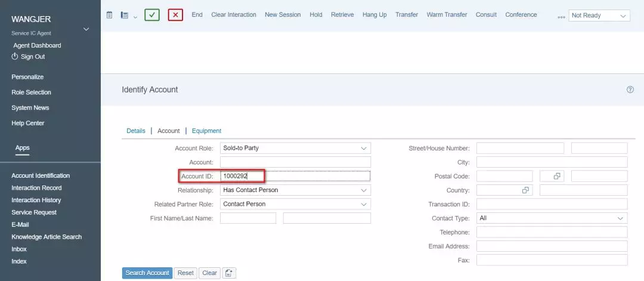Expand the WANGJER user profile chevron
Screen dimensions: 644x281
pos(86,29)
